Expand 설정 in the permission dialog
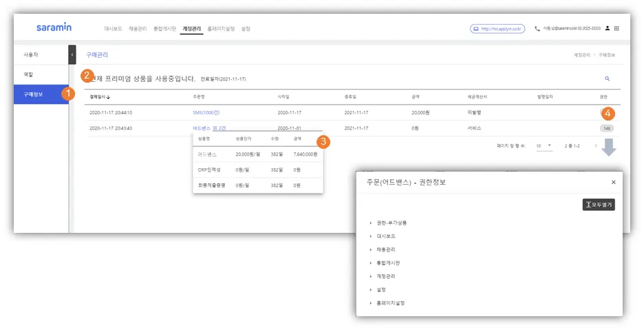 click(x=378, y=289)
